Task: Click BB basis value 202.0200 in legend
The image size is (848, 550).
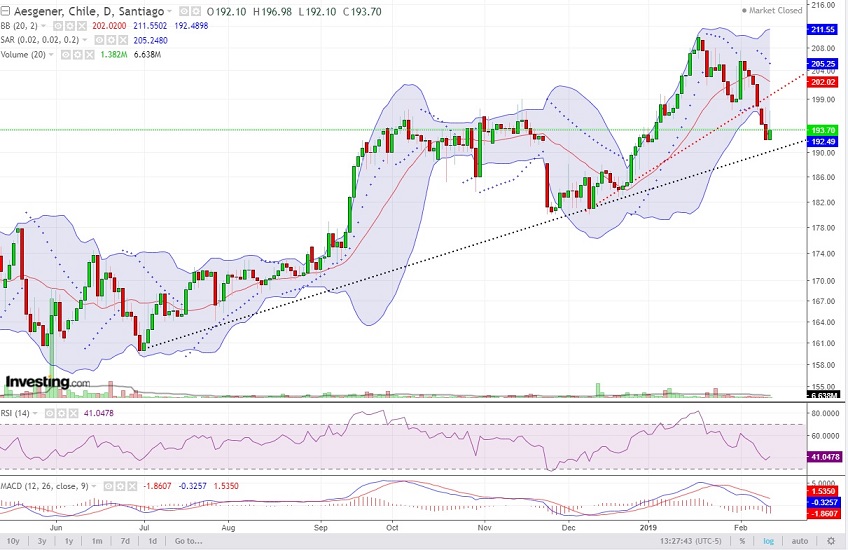Action: (109, 26)
